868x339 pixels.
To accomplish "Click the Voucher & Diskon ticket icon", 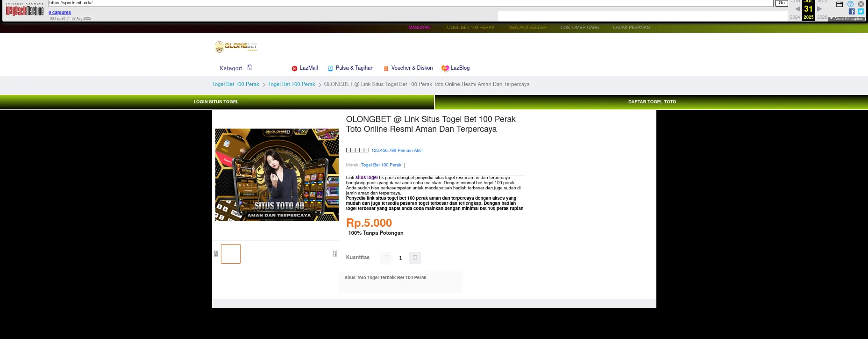I will (386, 68).
